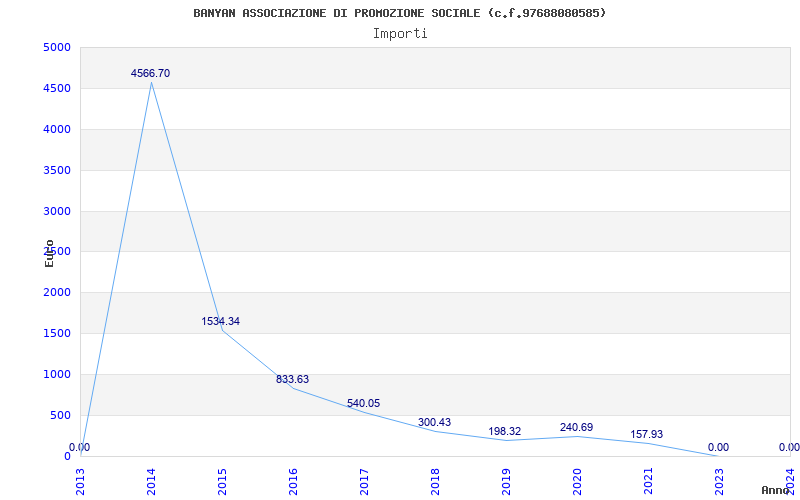Click the 1534.34 data label

click(220, 321)
